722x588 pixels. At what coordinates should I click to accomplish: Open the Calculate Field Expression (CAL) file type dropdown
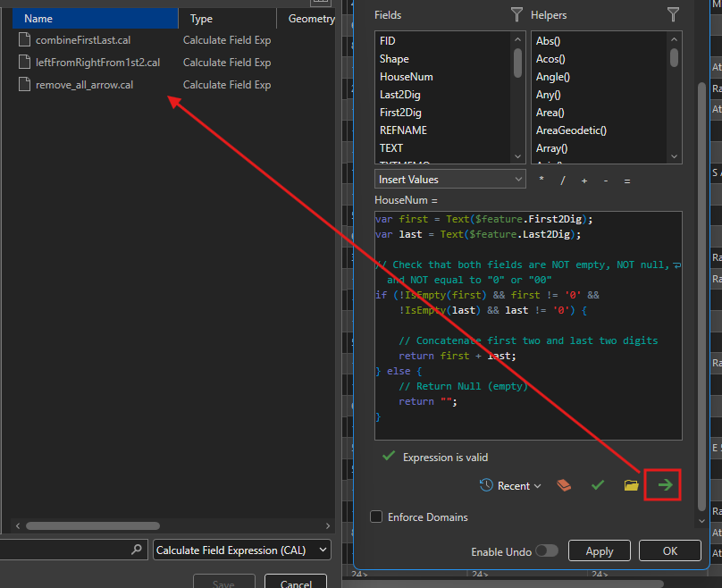242,550
